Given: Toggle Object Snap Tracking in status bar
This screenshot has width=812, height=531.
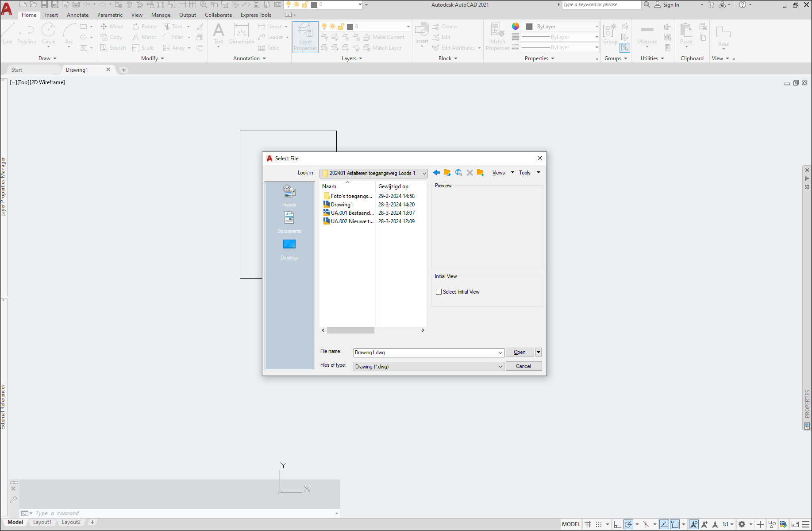Looking at the screenshot, I should [x=664, y=524].
